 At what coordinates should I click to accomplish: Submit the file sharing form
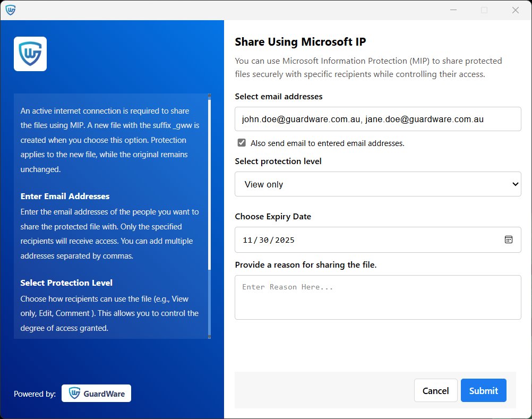pos(483,391)
